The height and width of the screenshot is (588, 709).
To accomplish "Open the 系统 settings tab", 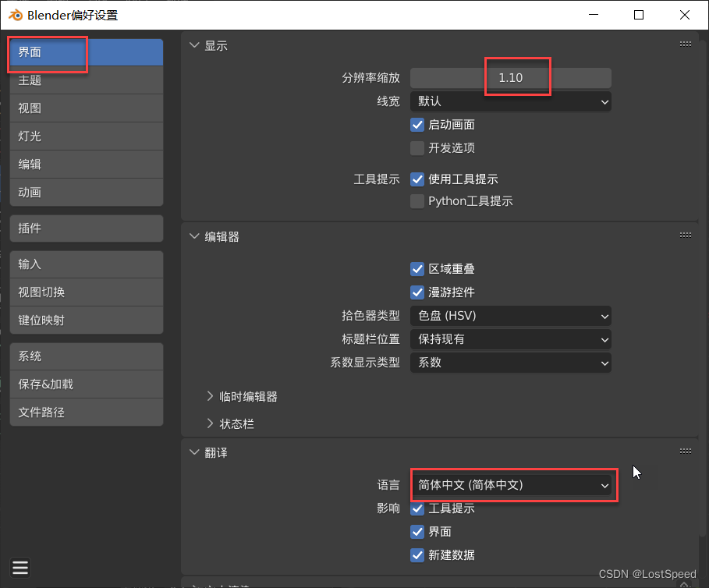I will pos(87,356).
